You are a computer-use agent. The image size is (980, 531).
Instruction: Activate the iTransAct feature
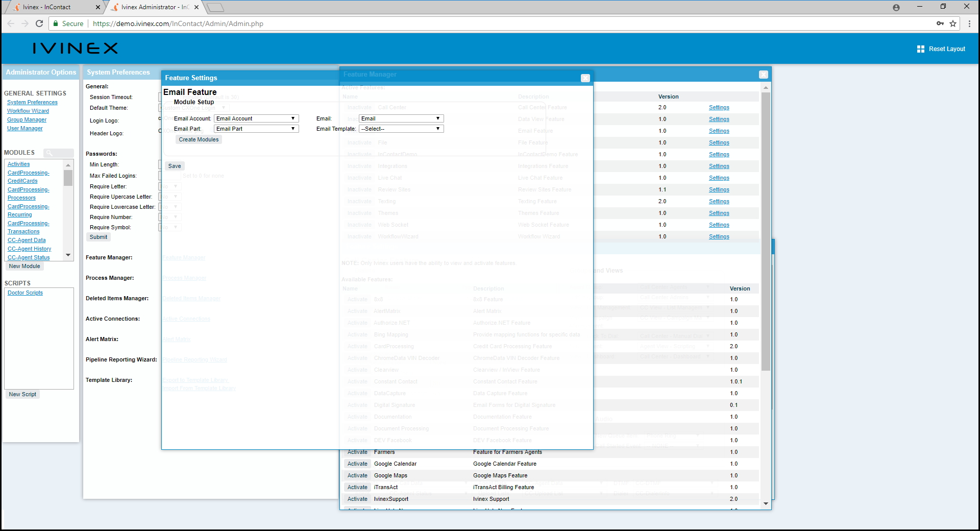click(x=357, y=487)
